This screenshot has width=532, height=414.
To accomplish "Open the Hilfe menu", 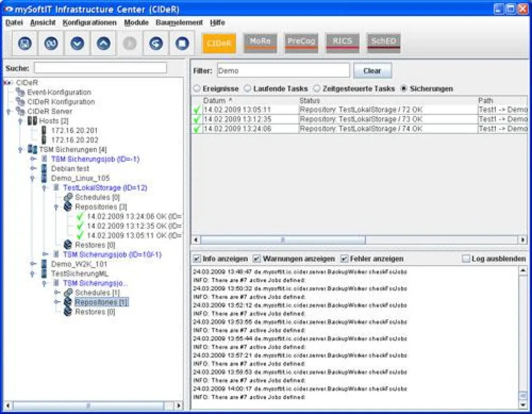I will pos(217,22).
